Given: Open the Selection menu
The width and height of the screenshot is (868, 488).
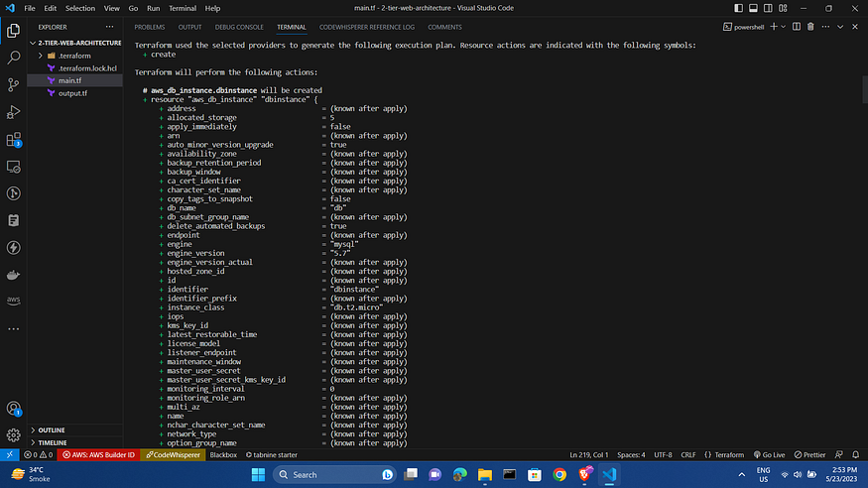Looking at the screenshot, I should pos(80,8).
